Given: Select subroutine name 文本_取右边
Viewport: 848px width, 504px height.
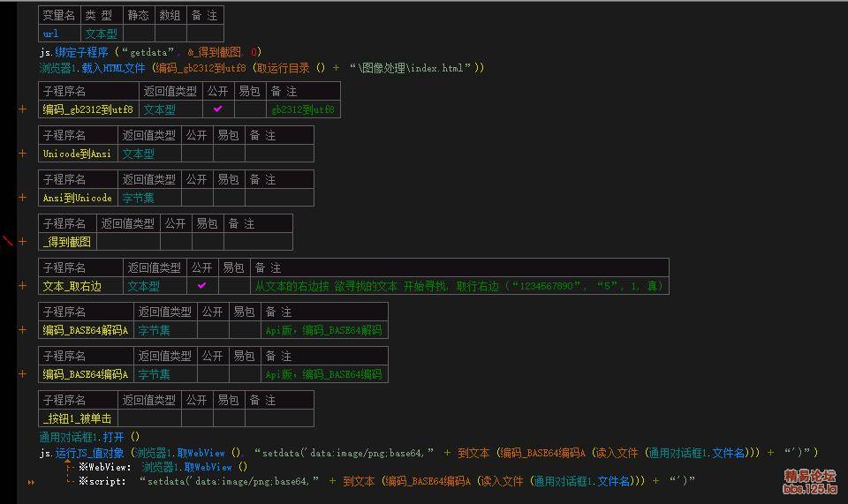Looking at the screenshot, I should (72, 286).
